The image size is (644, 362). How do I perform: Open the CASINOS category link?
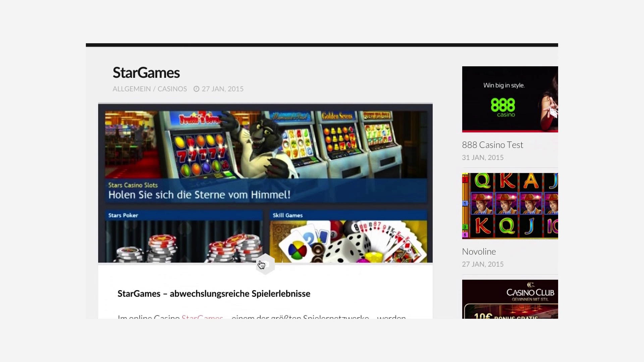coord(172,89)
